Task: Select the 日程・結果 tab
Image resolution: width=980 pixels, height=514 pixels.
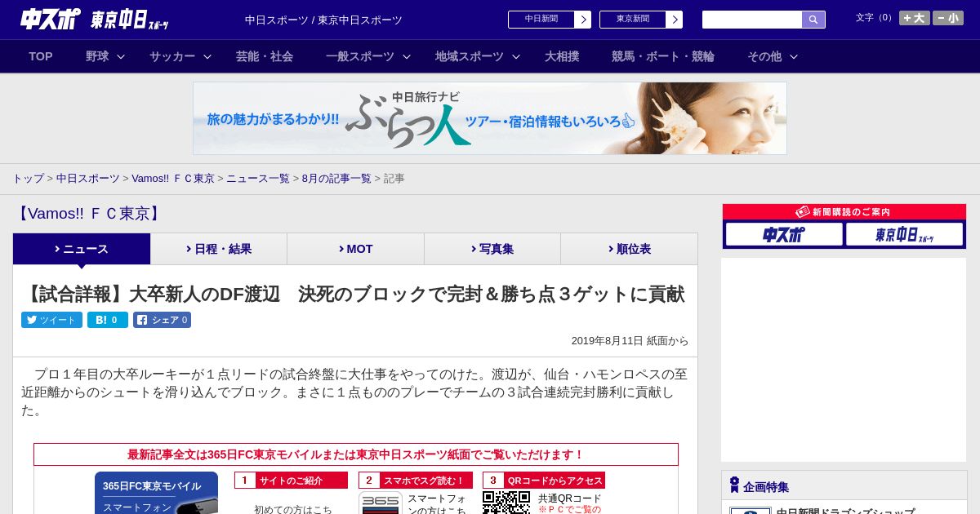Action: pyautogui.click(x=219, y=249)
